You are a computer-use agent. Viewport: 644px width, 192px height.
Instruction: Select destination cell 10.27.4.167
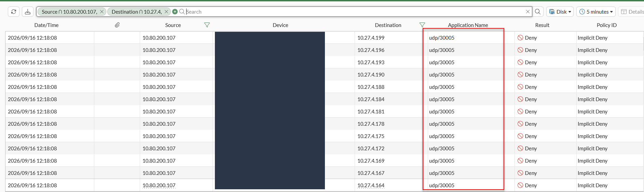pyautogui.click(x=371, y=173)
